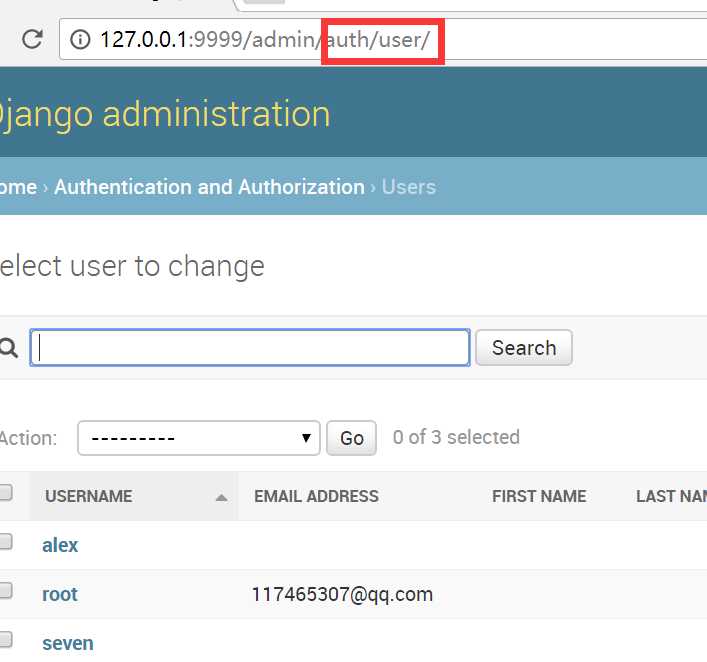Open user alex

(x=60, y=545)
